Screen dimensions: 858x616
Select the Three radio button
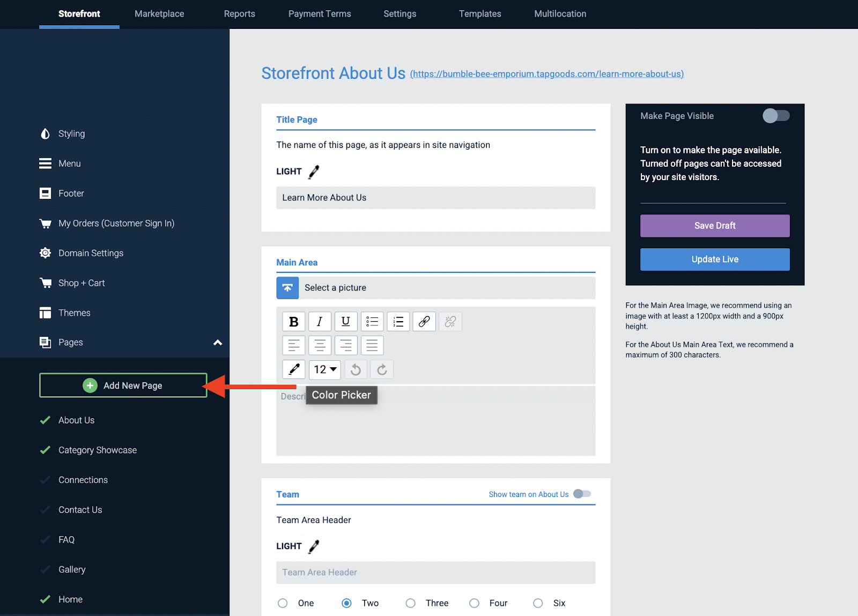point(410,603)
